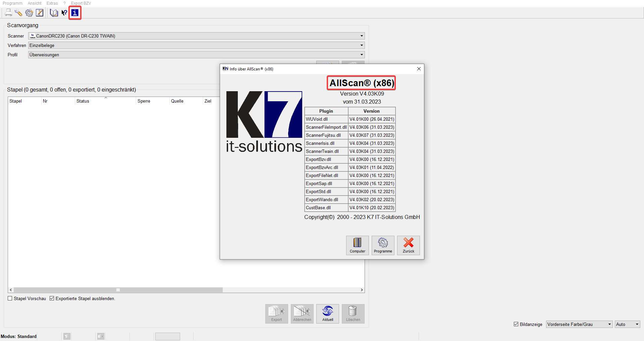Image resolution: width=644 pixels, height=341 pixels.
Task: Click the ExportFileNet.dll plugin cell
Action: pyautogui.click(x=326, y=175)
